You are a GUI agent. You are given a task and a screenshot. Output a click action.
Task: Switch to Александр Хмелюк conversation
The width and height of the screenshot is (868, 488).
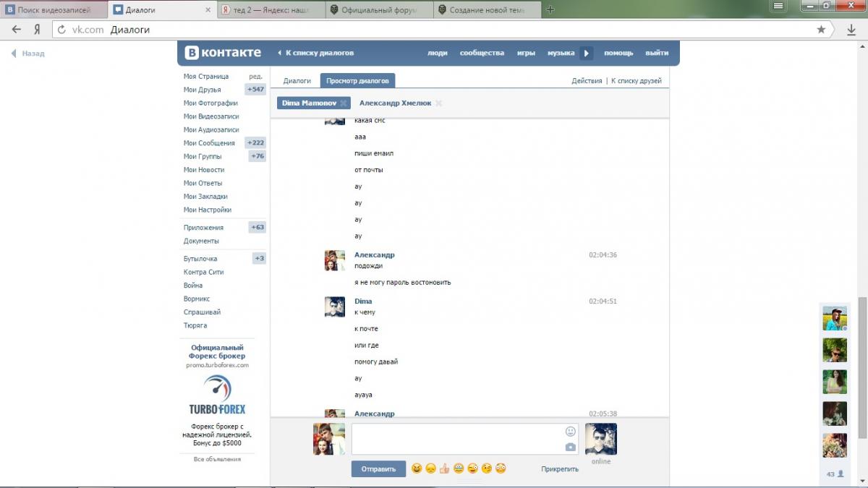click(x=395, y=103)
